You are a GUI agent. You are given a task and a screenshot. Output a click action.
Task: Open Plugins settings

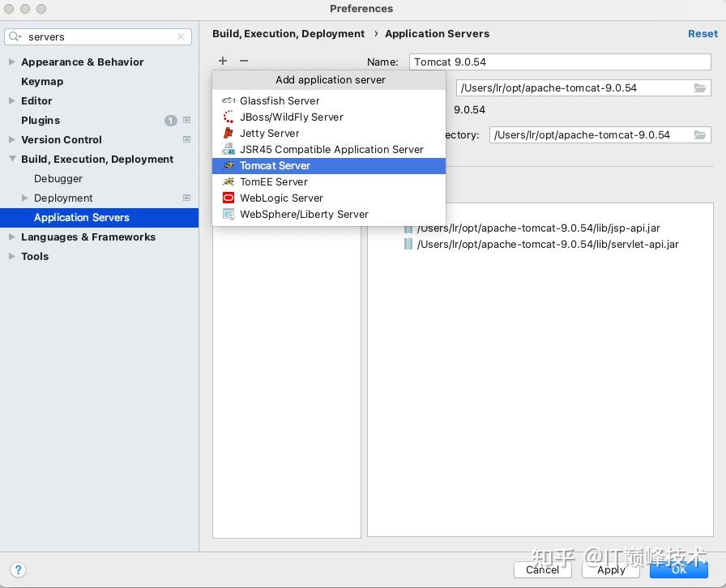(41, 121)
